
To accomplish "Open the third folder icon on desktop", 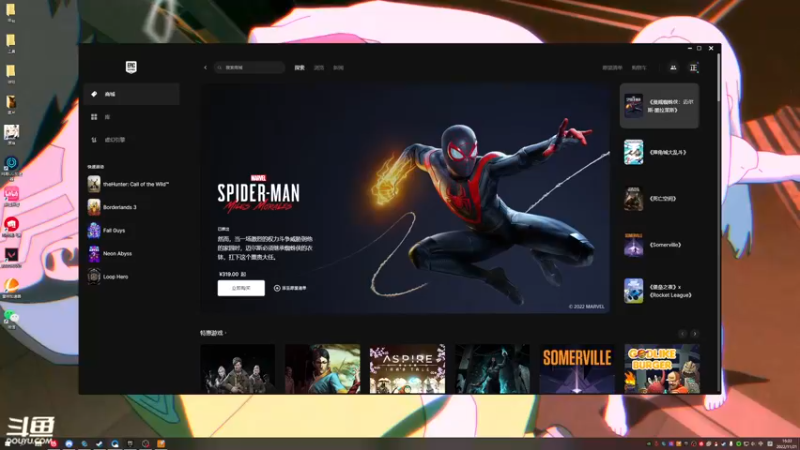I will point(11,73).
